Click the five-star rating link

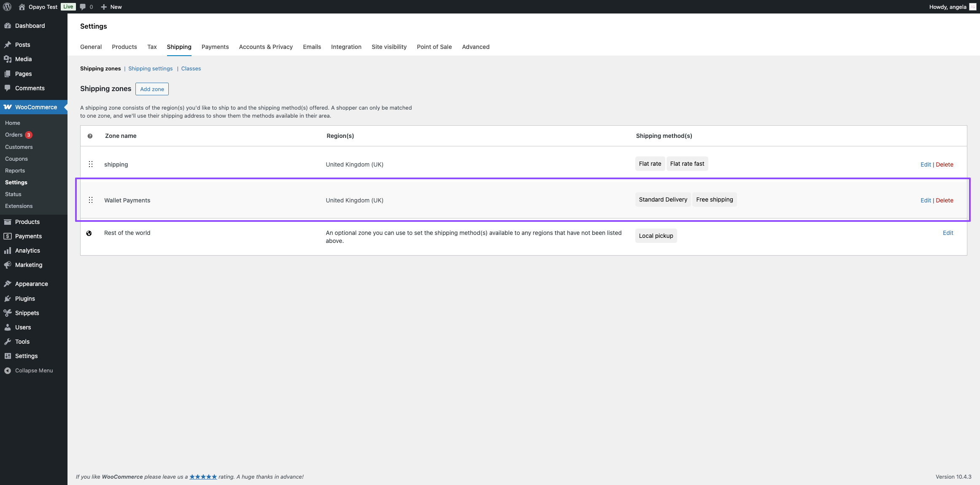(203, 477)
